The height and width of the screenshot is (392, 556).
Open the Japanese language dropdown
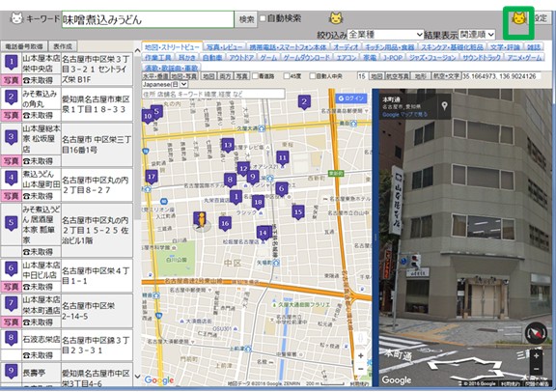click(x=164, y=84)
